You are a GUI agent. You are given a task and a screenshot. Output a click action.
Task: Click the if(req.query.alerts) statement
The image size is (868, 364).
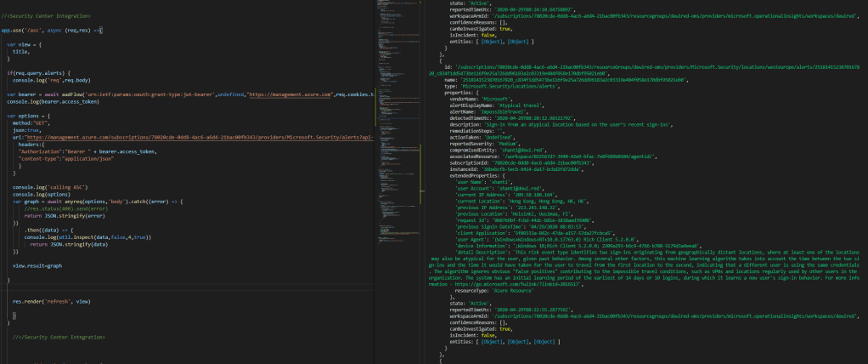pyautogui.click(x=45, y=72)
